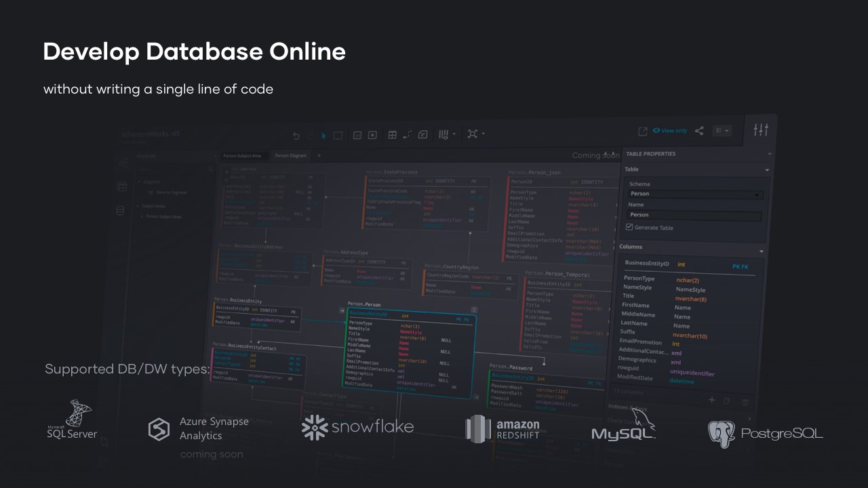Open the database icon in left sidebar

click(120, 211)
